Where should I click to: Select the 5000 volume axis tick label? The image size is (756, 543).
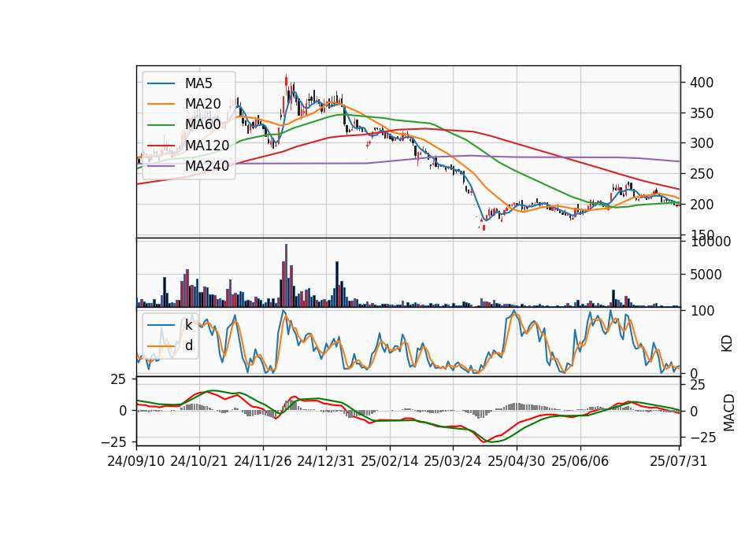click(706, 275)
